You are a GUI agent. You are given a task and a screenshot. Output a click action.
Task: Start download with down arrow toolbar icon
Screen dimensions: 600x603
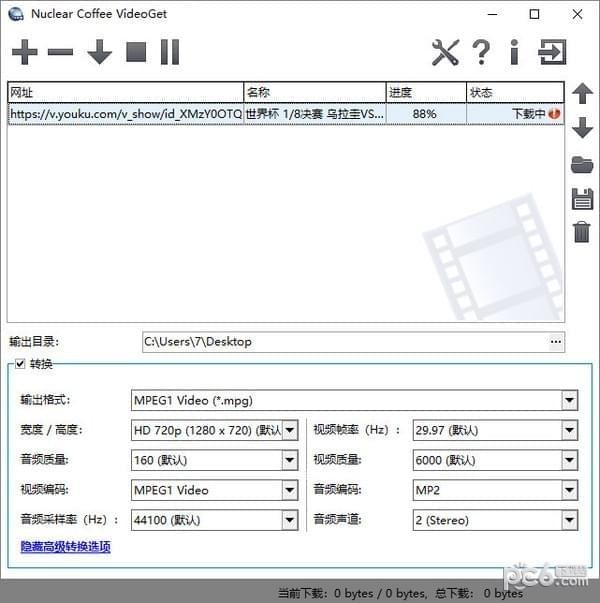coord(99,52)
